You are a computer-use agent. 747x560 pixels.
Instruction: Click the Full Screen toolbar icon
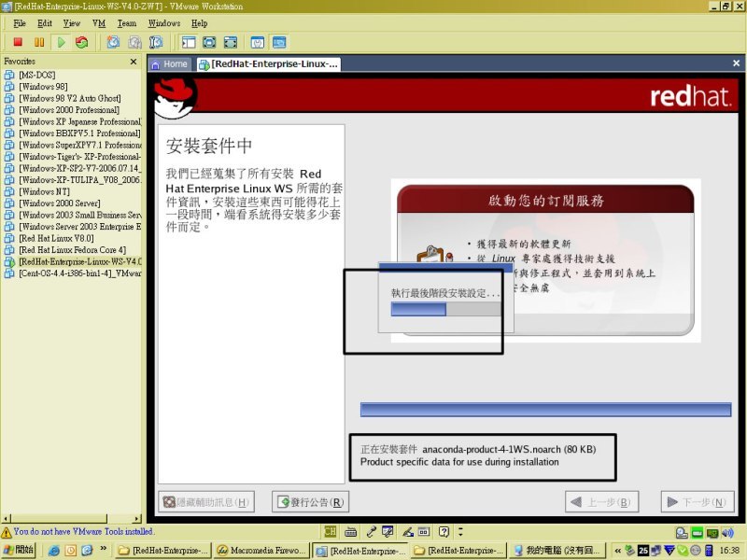(x=209, y=42)
